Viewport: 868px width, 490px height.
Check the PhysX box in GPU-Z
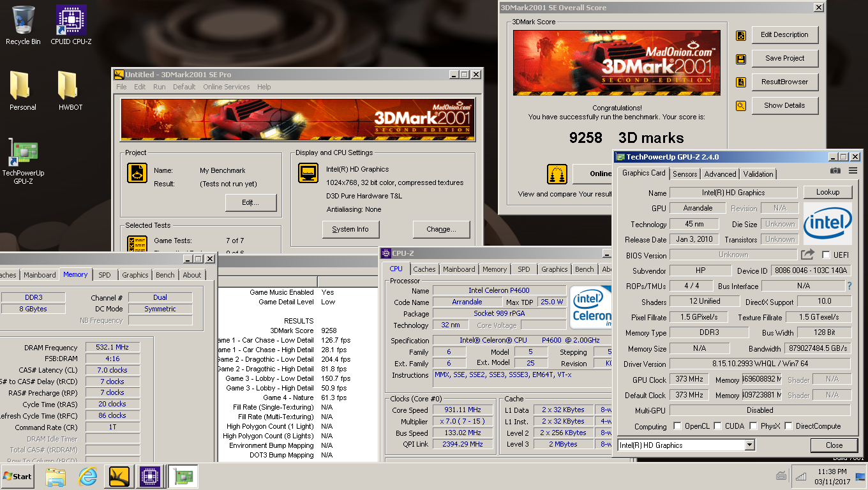752,426
